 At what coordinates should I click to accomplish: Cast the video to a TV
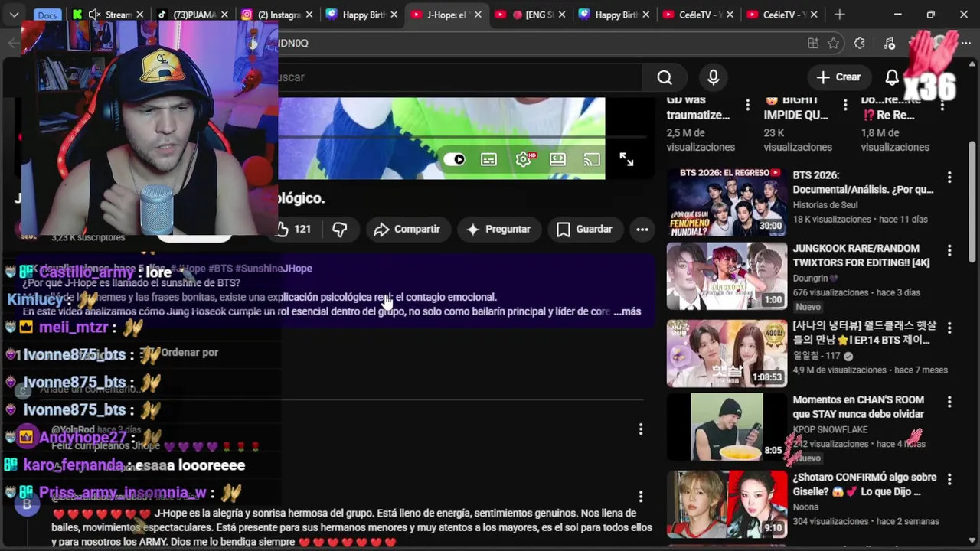[591, 159]
